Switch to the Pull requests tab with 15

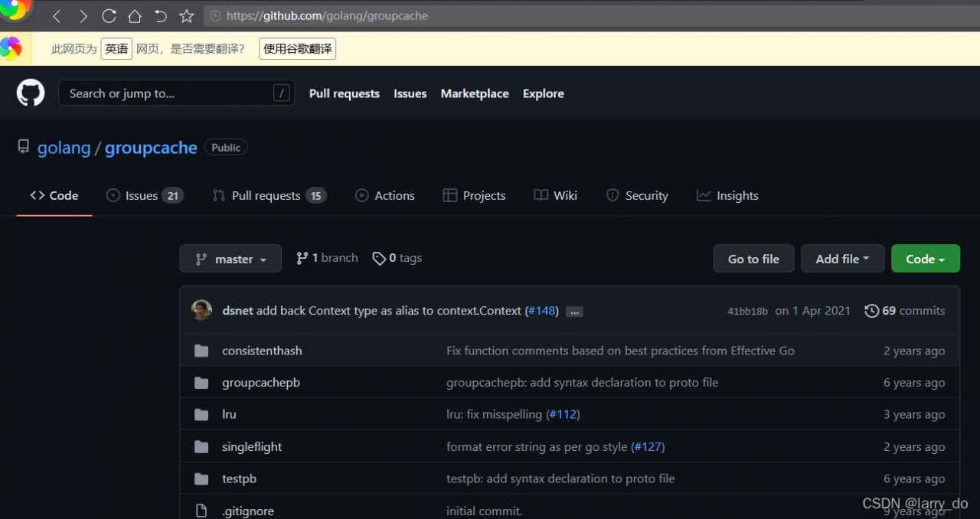[x=269, y=196]
